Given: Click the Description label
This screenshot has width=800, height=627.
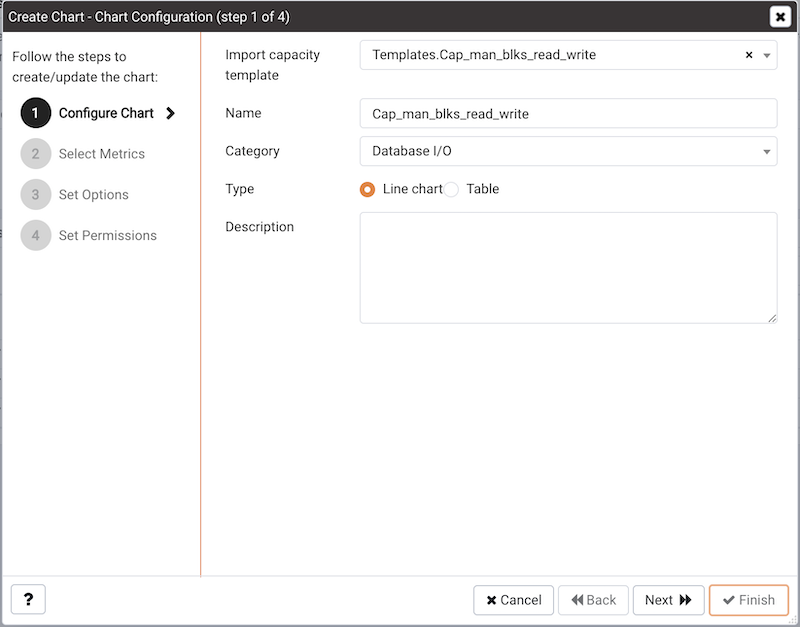Looking at the screenshot, I should [260, 227].
